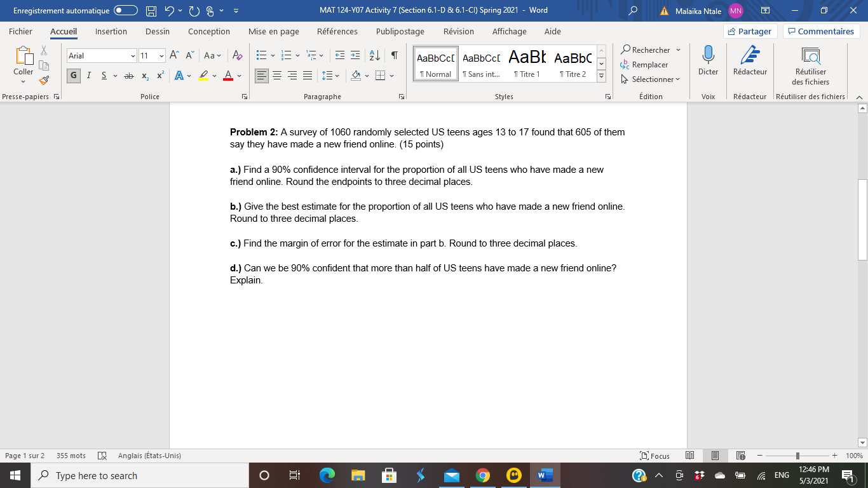Toggle bold (G) formatting

point(74,76)
